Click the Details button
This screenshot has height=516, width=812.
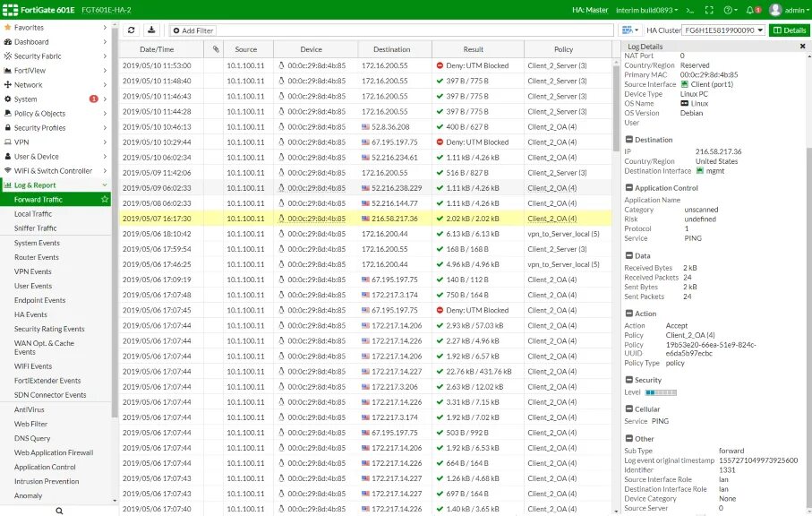tap(790, 30)
